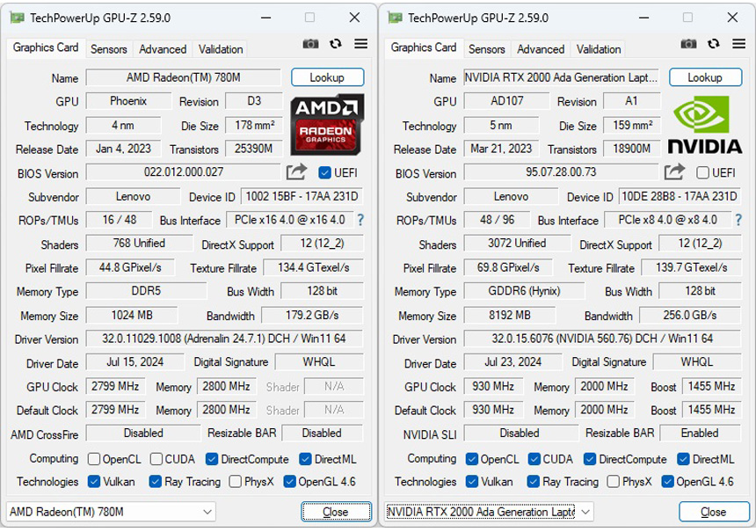Click GPU-Z title icon in NVIDIA window

tap(395, 18)
